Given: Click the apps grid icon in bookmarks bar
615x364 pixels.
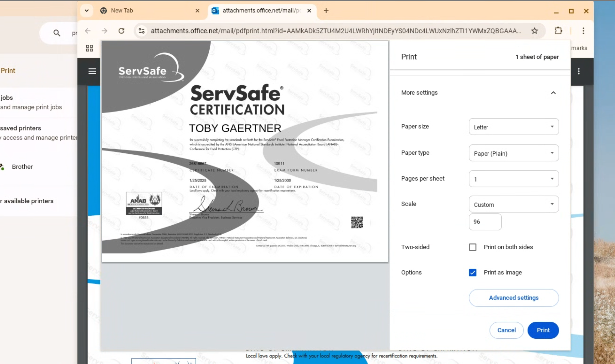Looking at the screenshot, I should click(x=90, y=48).
